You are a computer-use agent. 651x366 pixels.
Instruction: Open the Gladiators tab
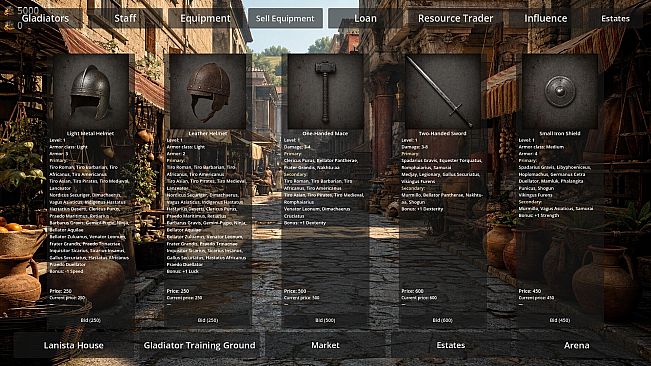45,18
